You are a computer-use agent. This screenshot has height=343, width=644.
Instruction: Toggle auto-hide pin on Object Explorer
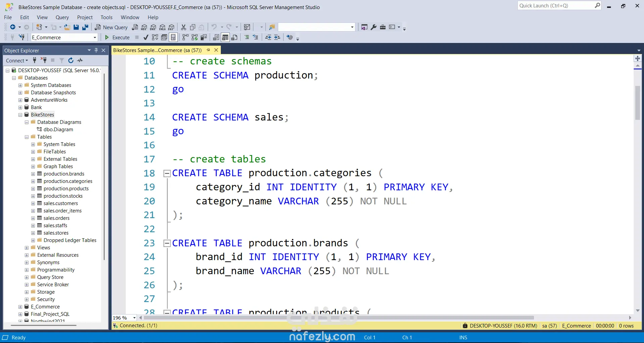tap(96, 50)
